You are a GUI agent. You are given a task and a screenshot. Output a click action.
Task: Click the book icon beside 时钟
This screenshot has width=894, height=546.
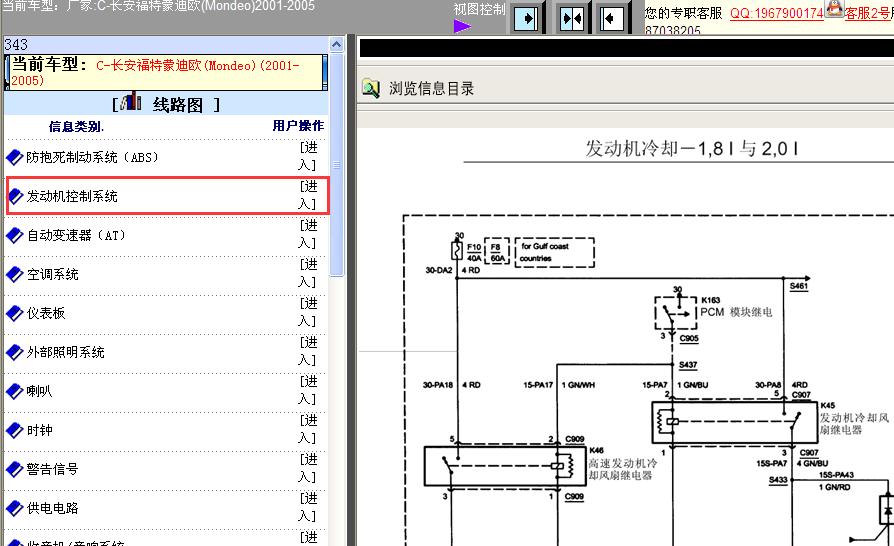pos(14,430)
